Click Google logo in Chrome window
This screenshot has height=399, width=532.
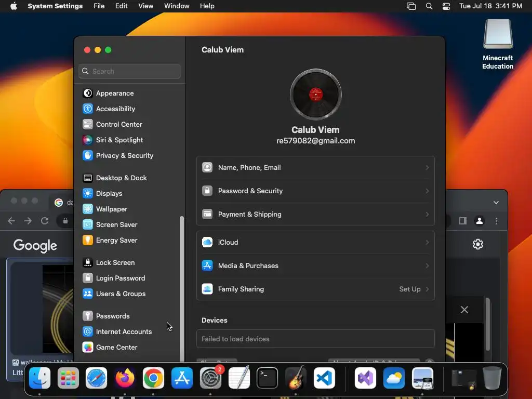35,246
